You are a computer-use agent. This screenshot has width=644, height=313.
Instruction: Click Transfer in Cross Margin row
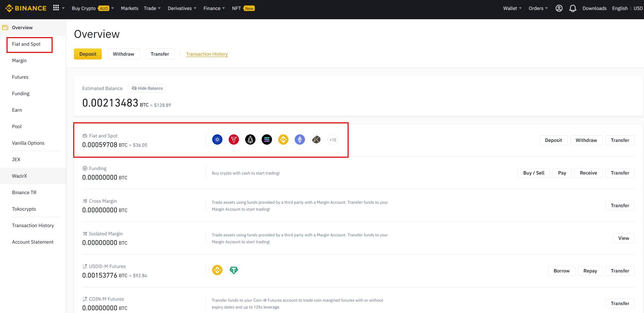point(620,205)
